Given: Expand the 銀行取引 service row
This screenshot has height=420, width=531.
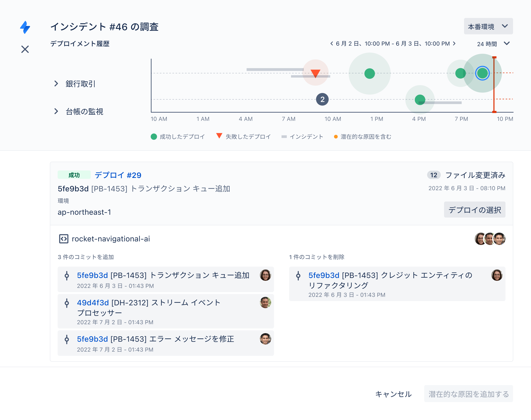Looking at the screenshot, I should point(56,84).
